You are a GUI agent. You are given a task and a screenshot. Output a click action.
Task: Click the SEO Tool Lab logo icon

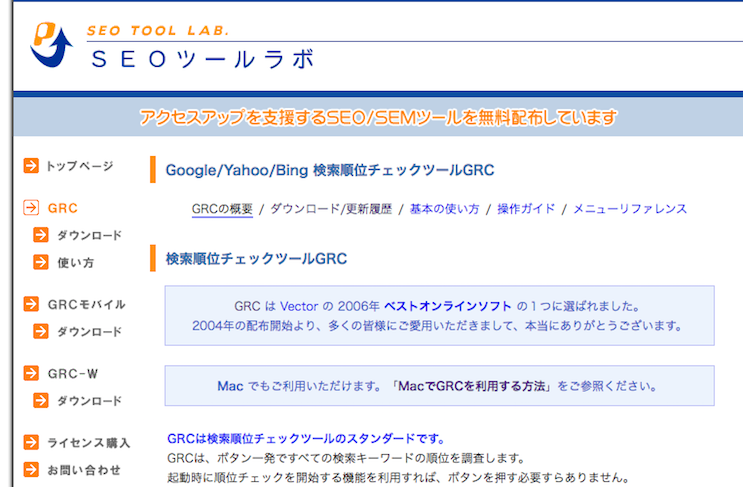click(x=51, y=44)
